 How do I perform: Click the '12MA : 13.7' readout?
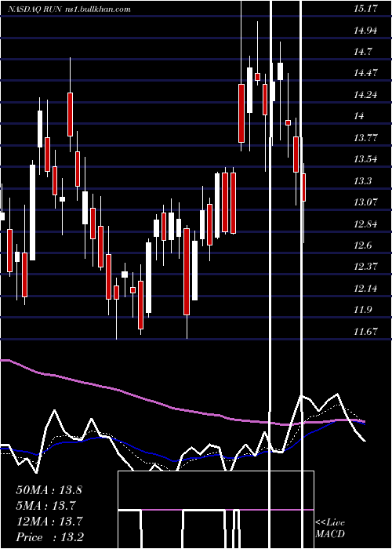pyautogui.click(x=49, y=522)
